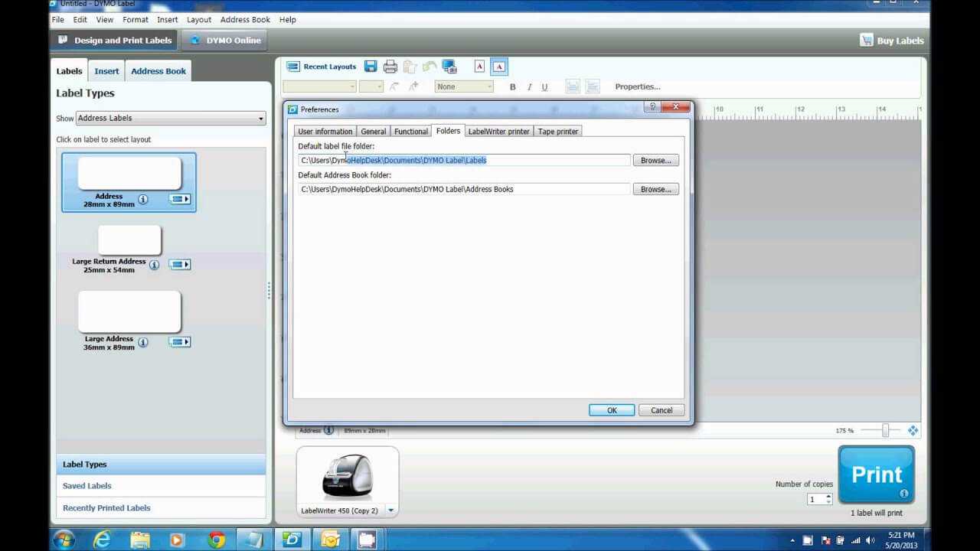Click Cancel in Preferences dialog
The image size is (980, 551).
pyautogui.click(x=661, y=410)
